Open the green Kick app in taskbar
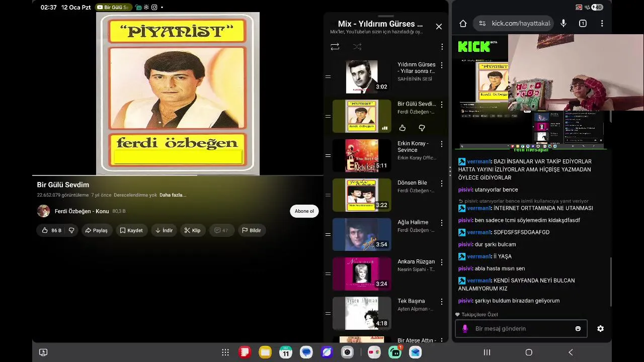Screen dimensions: 644x362 point(395,352)
